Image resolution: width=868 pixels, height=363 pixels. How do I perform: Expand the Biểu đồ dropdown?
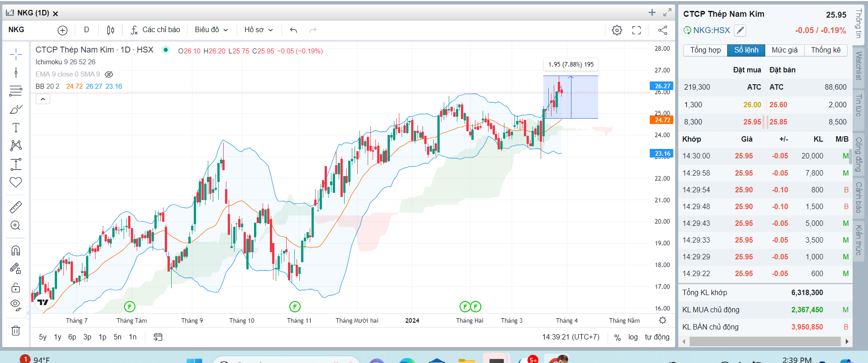211,30
